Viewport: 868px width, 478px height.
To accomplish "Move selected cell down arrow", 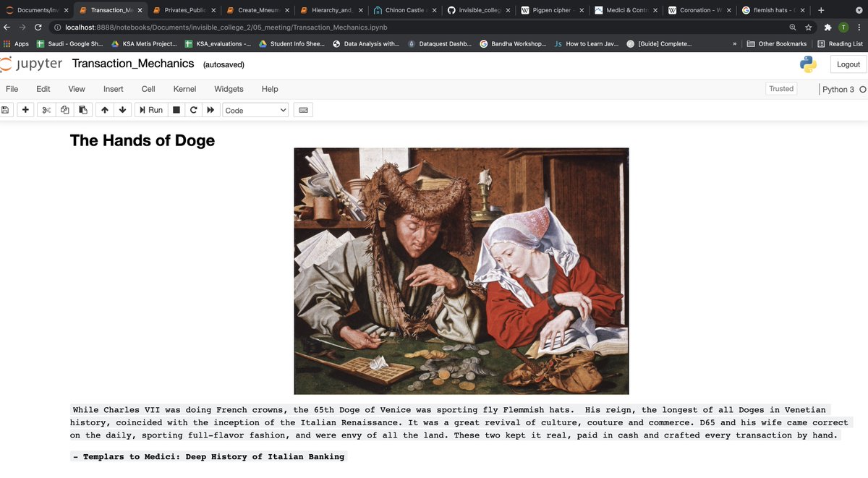I will 123,110.
